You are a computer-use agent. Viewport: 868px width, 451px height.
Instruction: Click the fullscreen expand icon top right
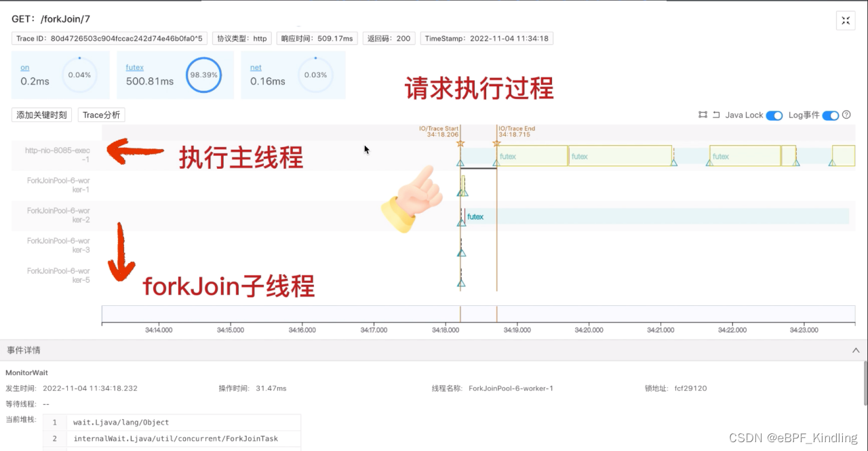click(x=845, y=20)
